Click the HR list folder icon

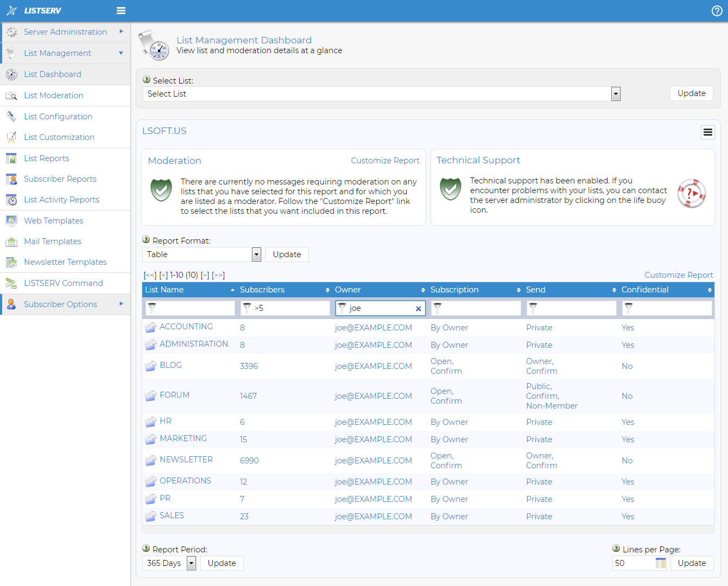point(150,422)
